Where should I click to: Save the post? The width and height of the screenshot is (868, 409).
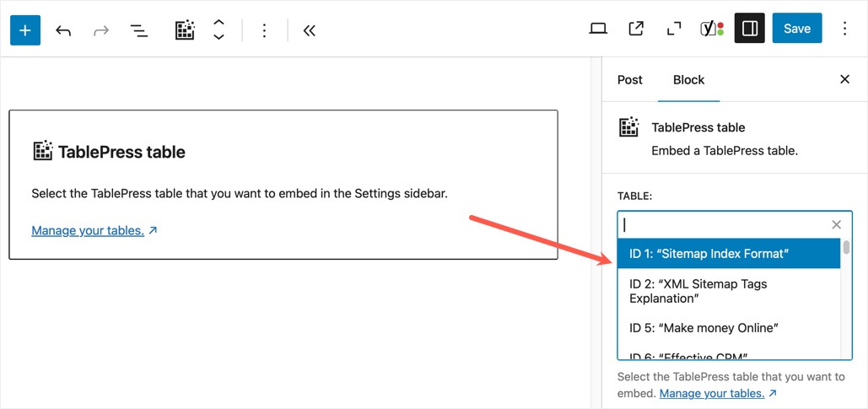pyautogui.click(x=797, y=28)
